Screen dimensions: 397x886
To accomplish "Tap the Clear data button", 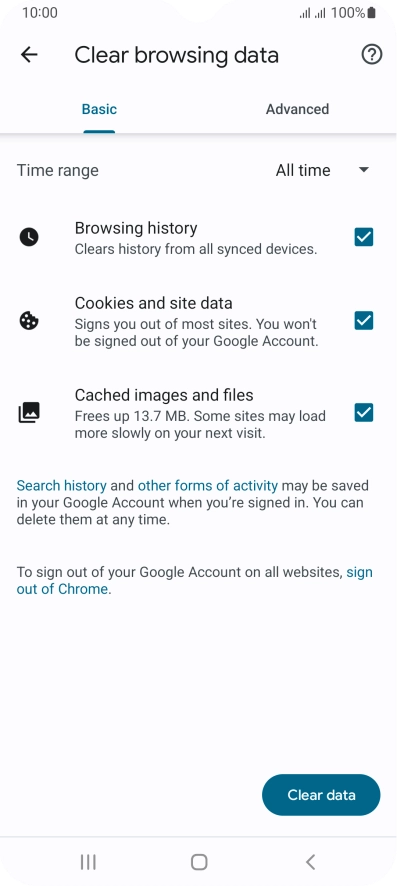I will click(321, 794).
